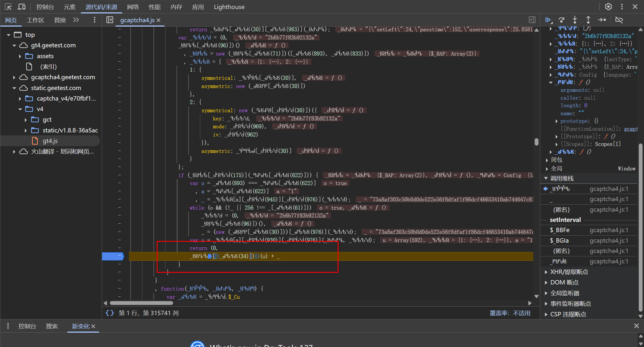Select the 替换 navigator tab
Viewport: 644px width, 347px height.
click(60, 20)
